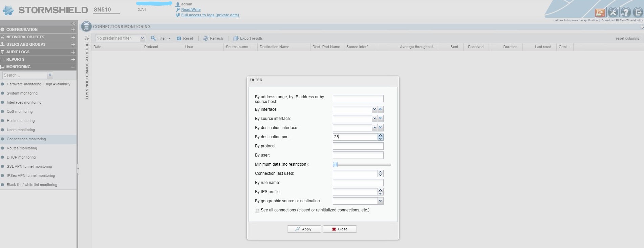Screen dimensions: 644x248
Task: Click the admin user icon
Action: pyautogui.click(x=178, y=4)
